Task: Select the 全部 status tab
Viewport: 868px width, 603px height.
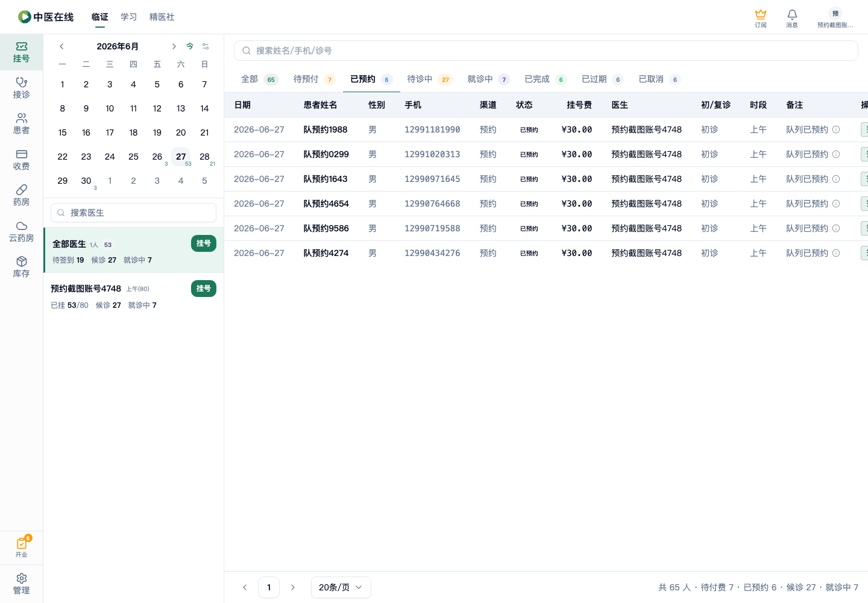Action: [259, 80]
